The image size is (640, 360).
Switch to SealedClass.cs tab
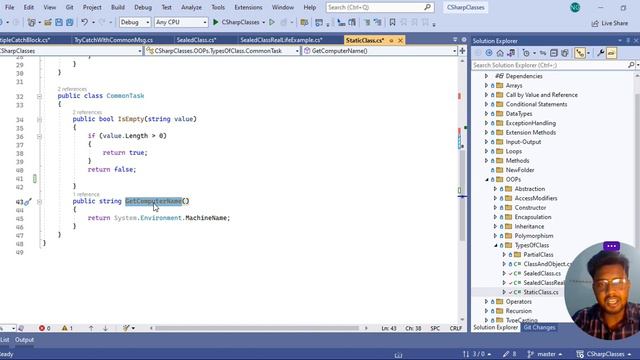coord(196,40)
